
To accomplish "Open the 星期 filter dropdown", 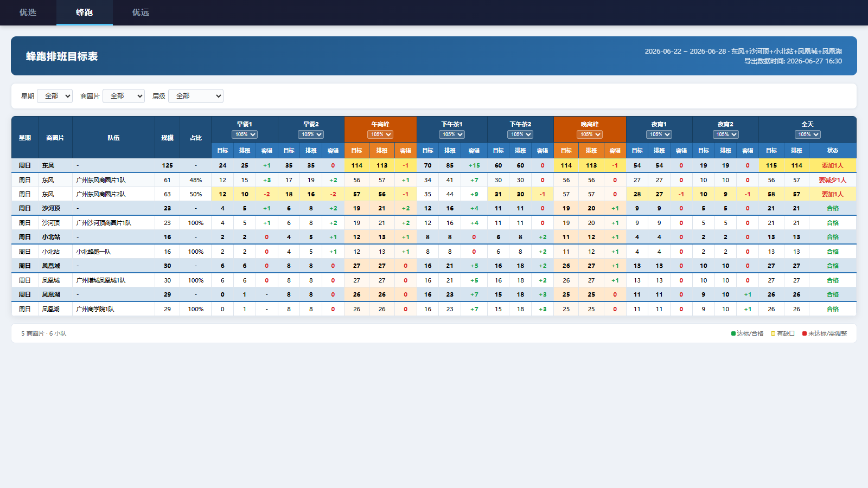I will (x=55, y=96).
